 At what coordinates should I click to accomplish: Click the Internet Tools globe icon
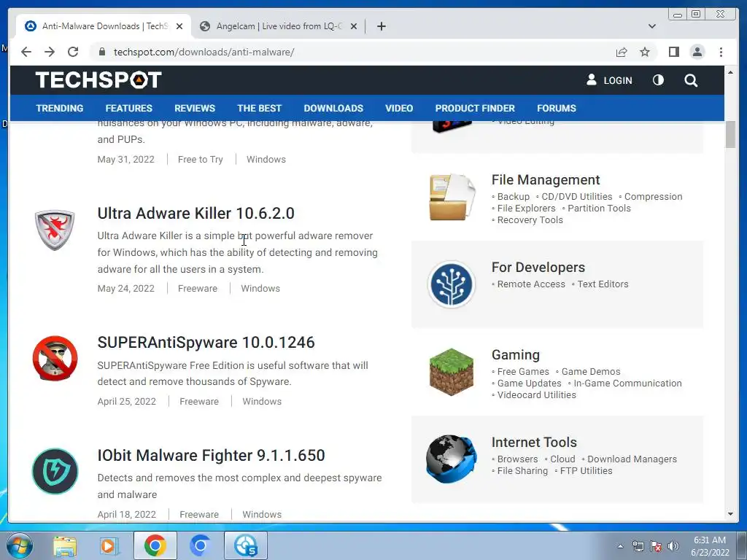452,459
